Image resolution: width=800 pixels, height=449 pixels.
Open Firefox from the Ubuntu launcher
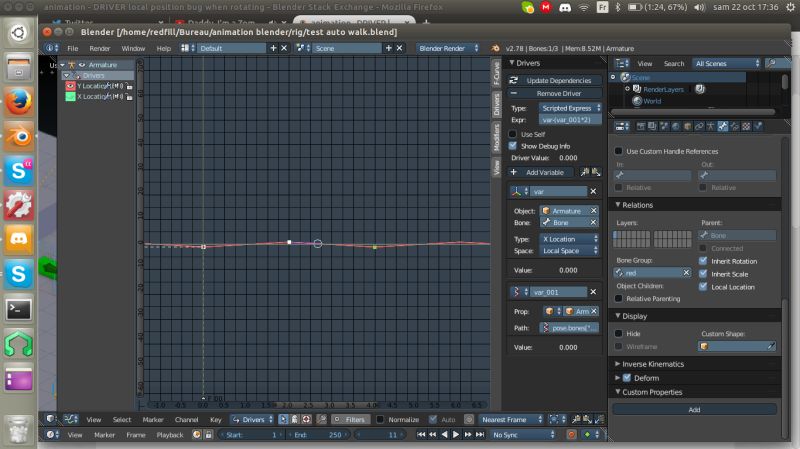coord(19,102)
